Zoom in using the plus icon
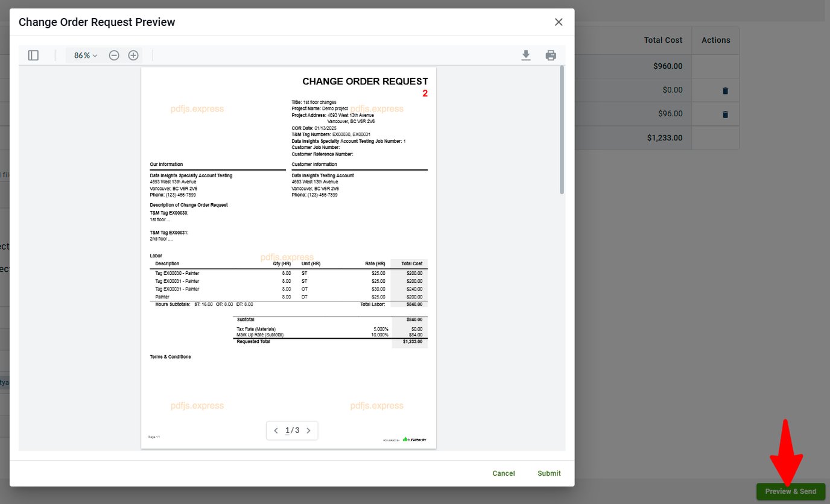830x504 pixels. click(133, 55)
